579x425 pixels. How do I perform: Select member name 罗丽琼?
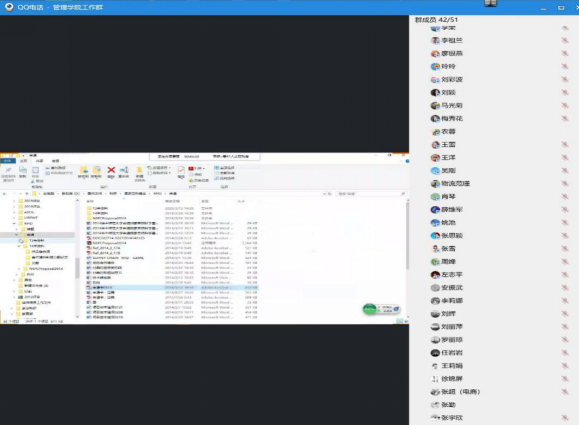452,339
